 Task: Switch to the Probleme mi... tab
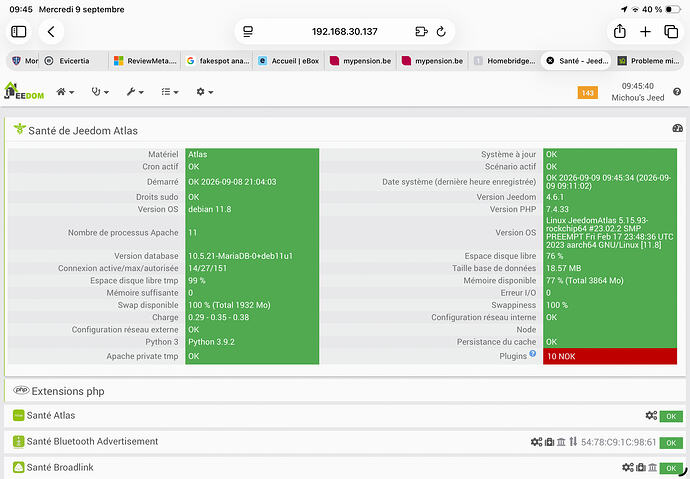[649, 61]
